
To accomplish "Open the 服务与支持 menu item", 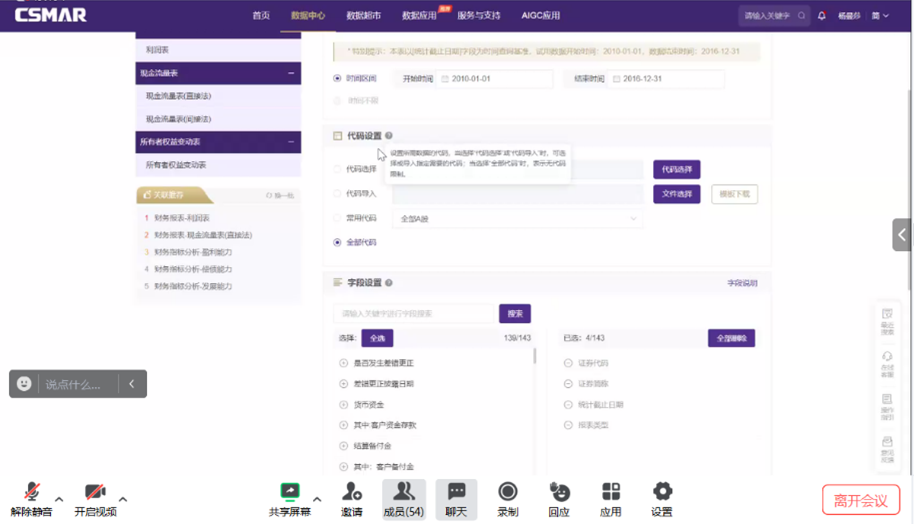I will [479, 16].
